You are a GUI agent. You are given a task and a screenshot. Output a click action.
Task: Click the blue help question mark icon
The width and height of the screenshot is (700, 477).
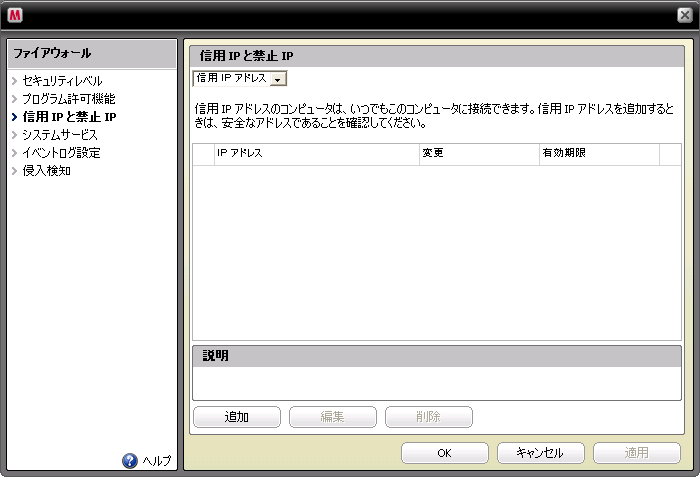[x=129, y=460]
